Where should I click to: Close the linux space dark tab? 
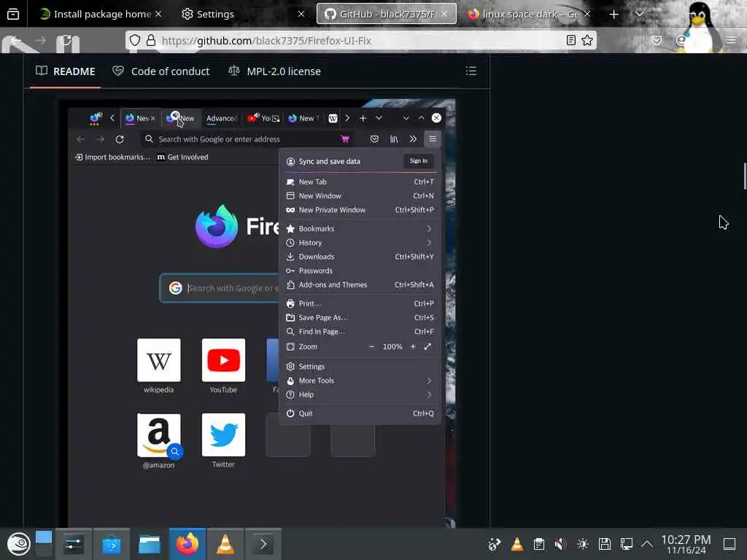click(x=587, y=14)
